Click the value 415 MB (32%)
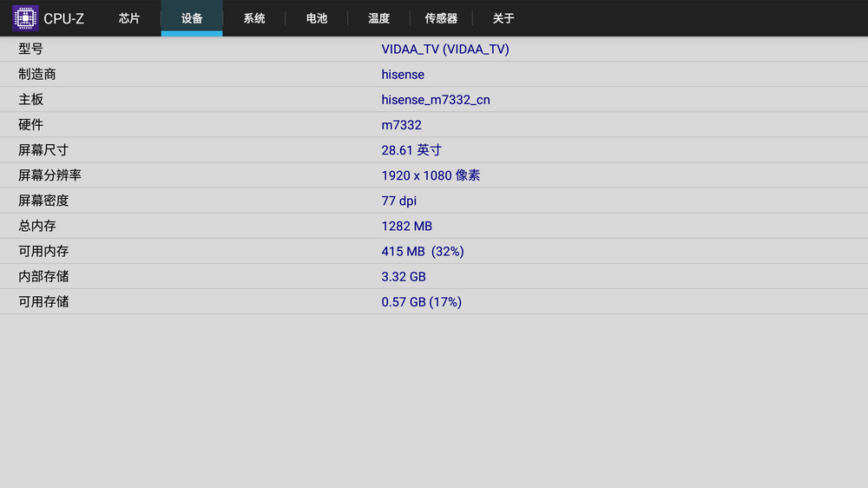 423,252
